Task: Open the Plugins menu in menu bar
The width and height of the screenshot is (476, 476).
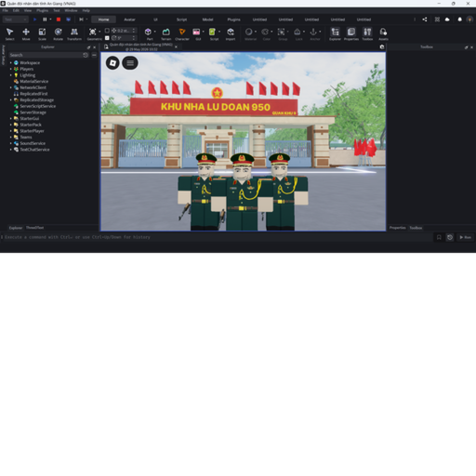Action: (42, 10)
